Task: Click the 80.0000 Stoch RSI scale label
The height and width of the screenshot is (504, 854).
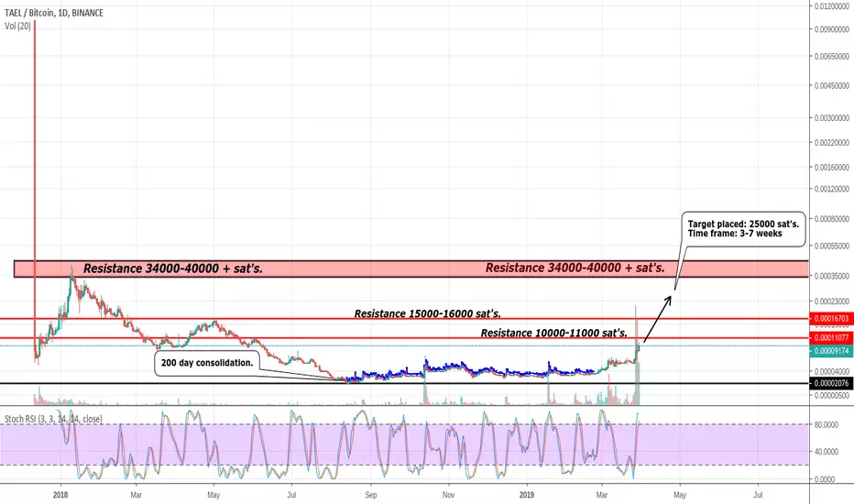Action: 825,424
